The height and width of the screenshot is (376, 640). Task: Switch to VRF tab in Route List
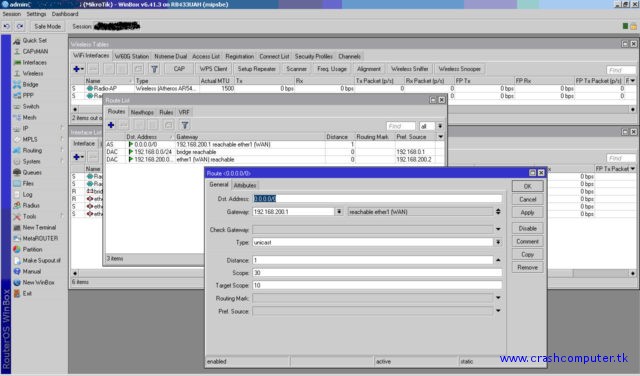[x=184, y=112]
